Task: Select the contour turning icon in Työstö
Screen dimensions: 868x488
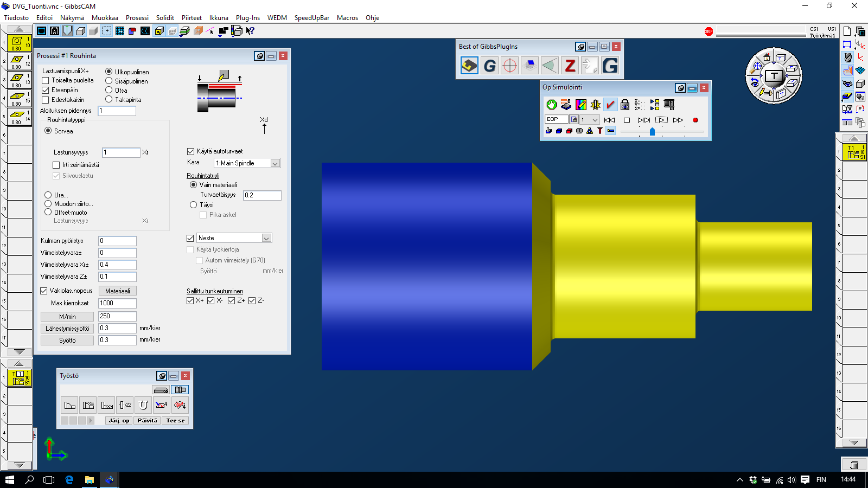Action: point(70,405)
